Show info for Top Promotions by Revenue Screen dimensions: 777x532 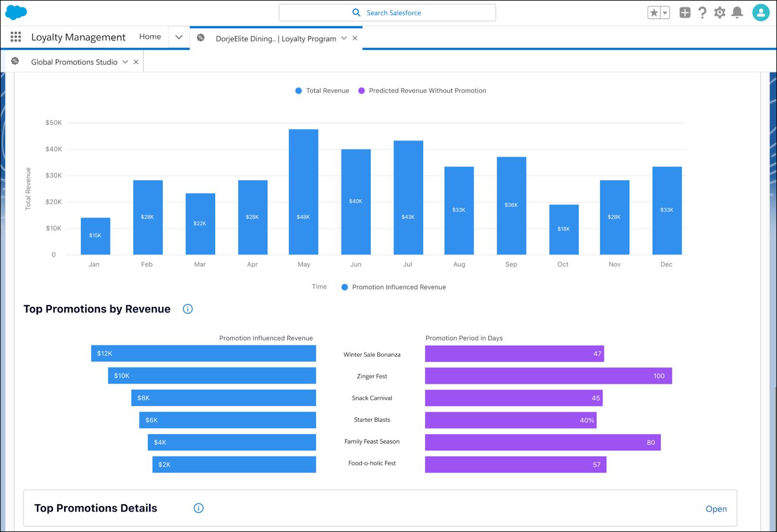(x=187, y=309)
